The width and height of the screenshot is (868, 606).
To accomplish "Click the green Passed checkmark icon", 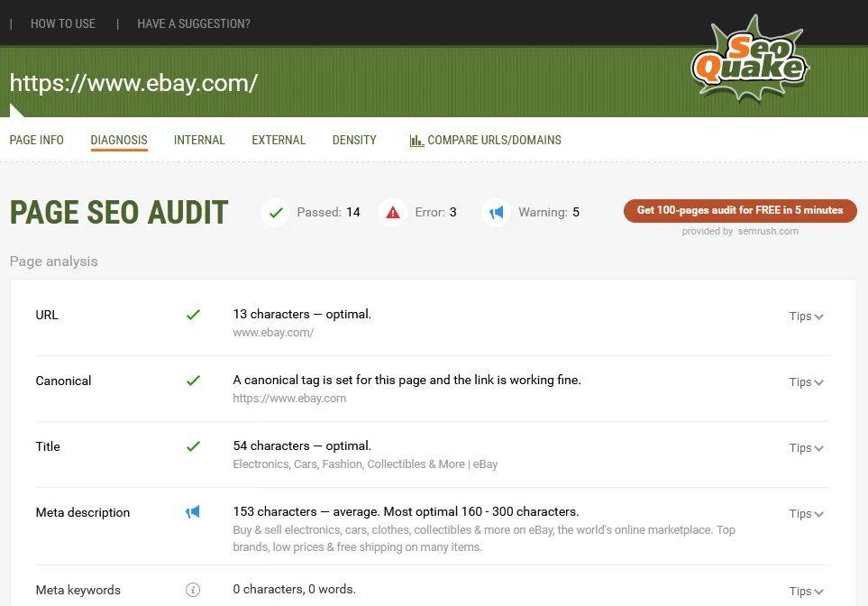I will click(276, 213).
